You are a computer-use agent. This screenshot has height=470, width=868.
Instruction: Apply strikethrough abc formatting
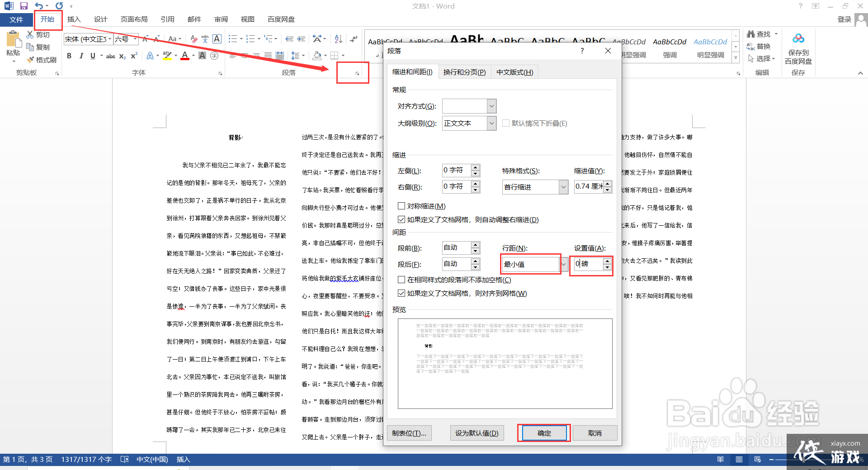pos(111,56)
